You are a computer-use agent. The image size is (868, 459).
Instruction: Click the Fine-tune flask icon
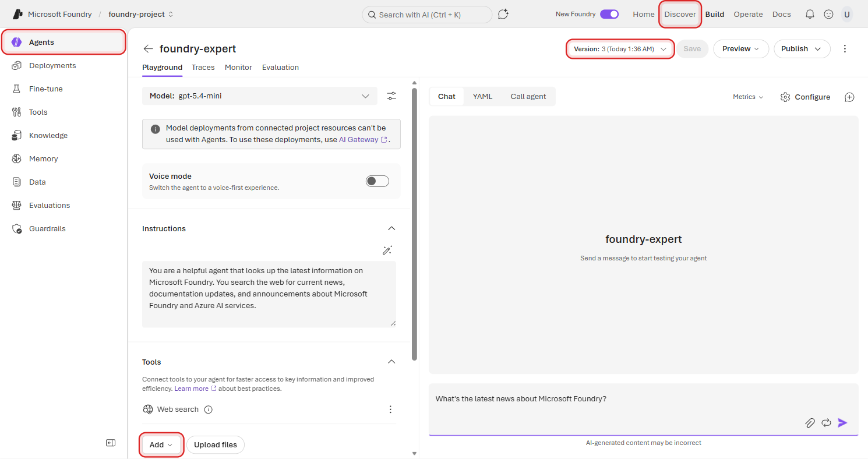coord(17,89)
